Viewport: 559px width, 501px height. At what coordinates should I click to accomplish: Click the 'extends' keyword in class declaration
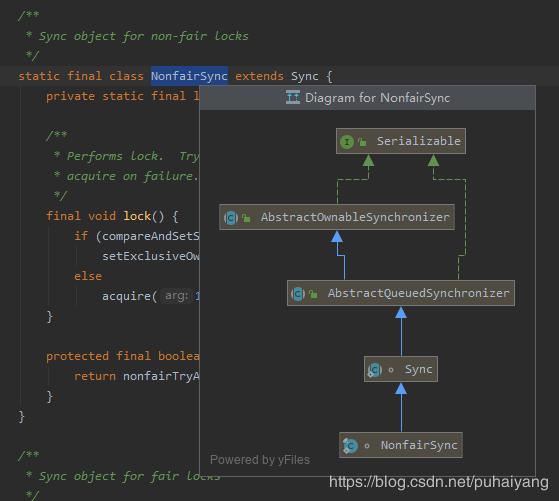[259, 76]
